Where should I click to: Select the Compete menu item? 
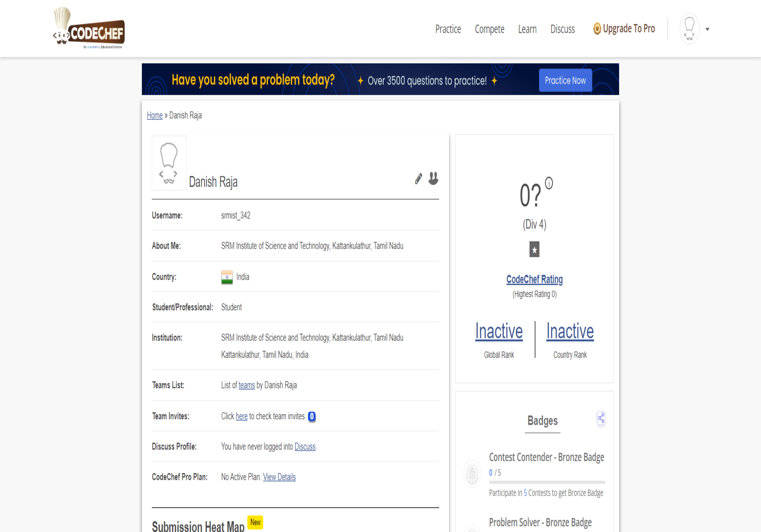(489, 29)
